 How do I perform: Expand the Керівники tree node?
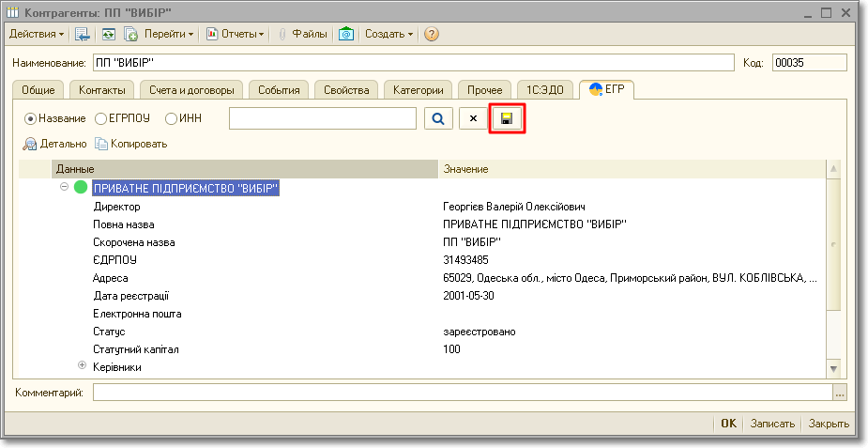(82, 366)
